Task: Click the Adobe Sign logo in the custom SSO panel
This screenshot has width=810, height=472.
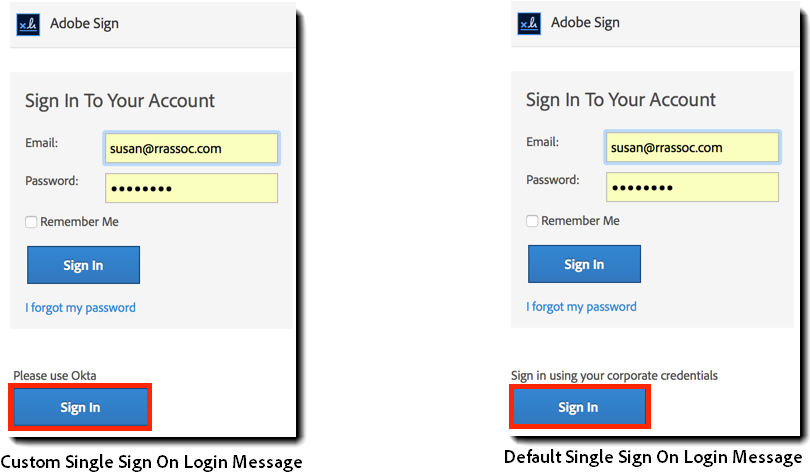Action: pyautogui.click(x=28, y=24)
